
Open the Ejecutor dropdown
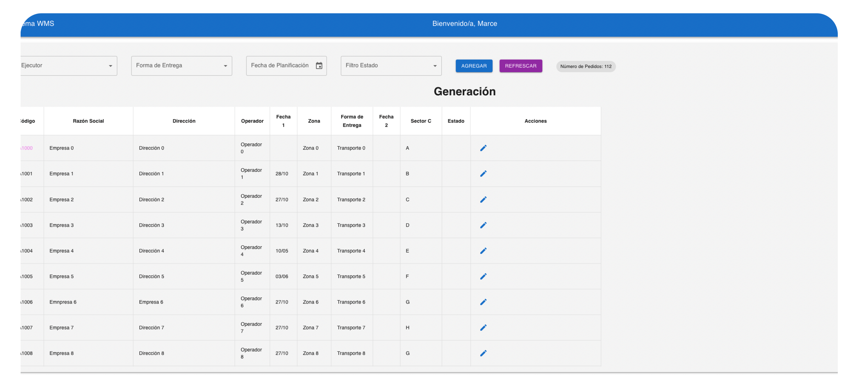pos(68,66)
